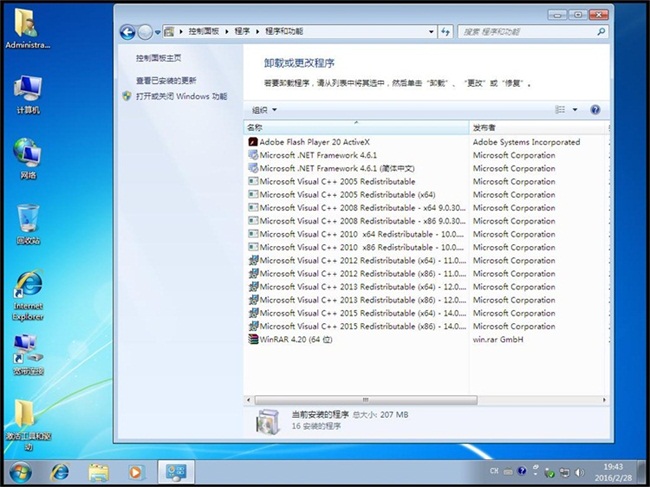This screenshot has width=650, height=487.
Task: Expand arrow after 程序 in breadcrumb
Action: (257, 31)
